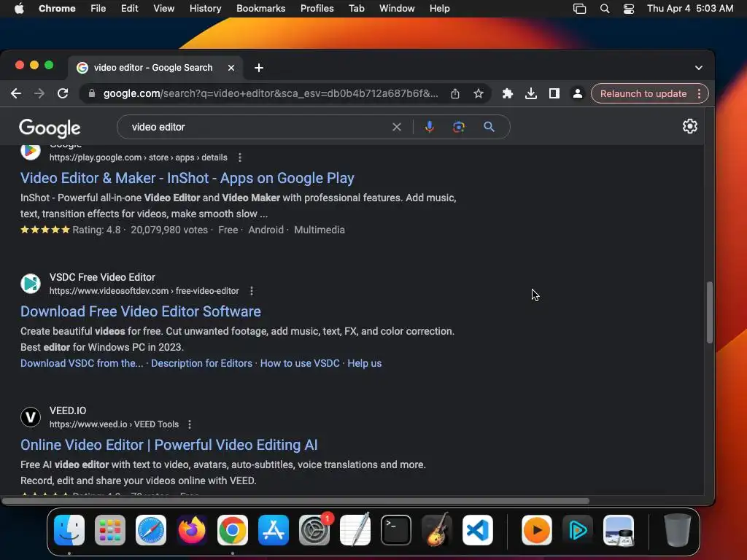This screenshot has width=747, height=560.
Task: Open Help us sitelink
Action: [365, 363]
